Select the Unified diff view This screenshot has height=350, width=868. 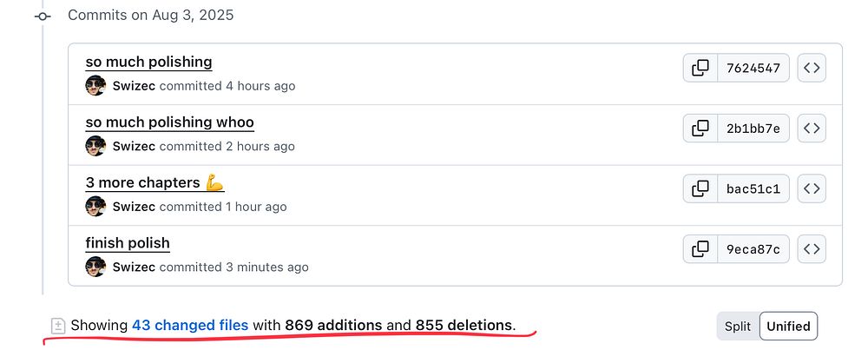click(x=788, y=327)
